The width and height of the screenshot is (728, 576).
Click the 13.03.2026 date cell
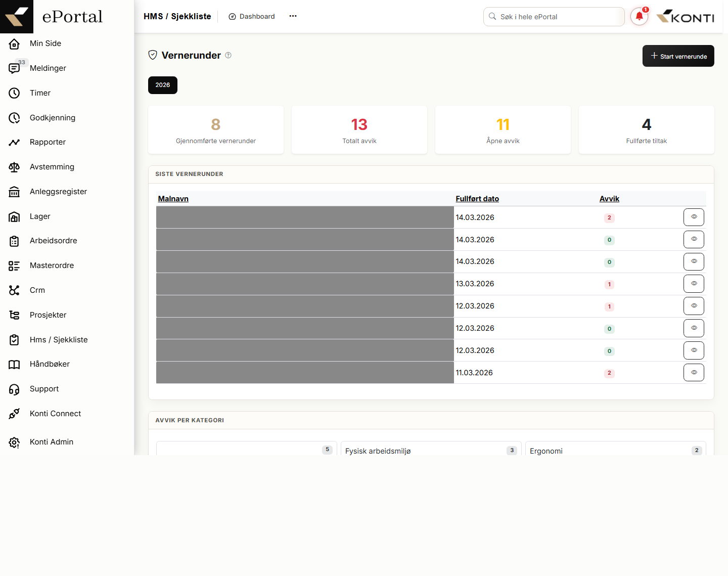(x=475, y=284)
